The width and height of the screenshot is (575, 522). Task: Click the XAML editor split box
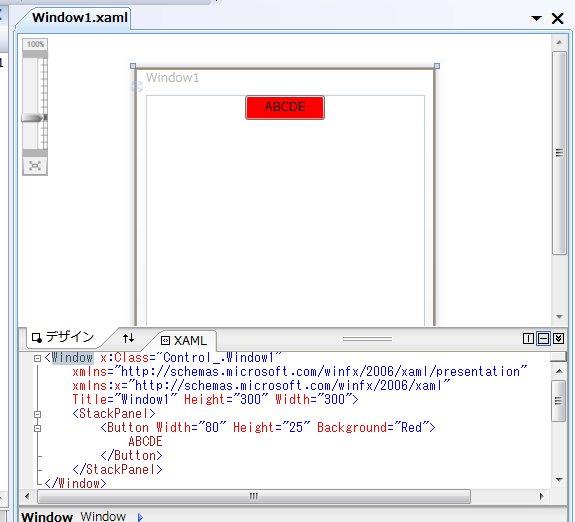tap(558, 357)
